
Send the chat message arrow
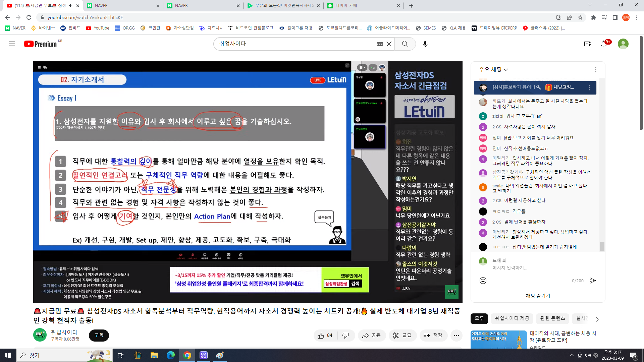(593, 281)
